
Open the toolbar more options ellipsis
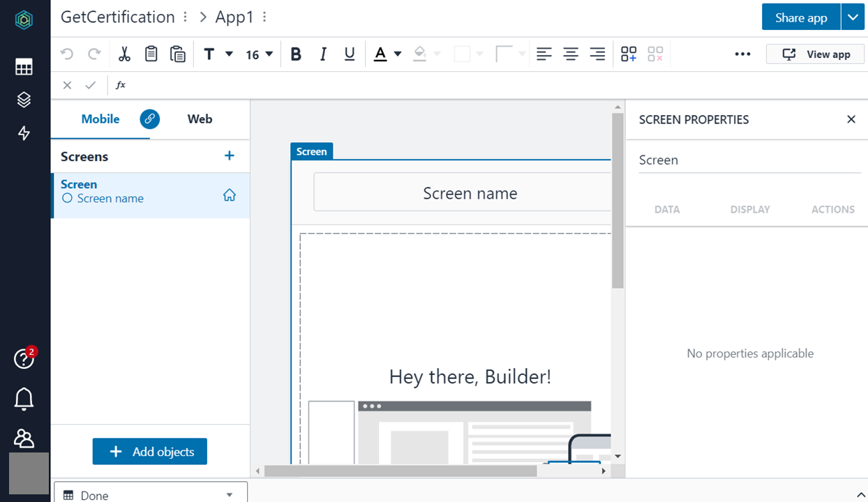click(742, 54)
